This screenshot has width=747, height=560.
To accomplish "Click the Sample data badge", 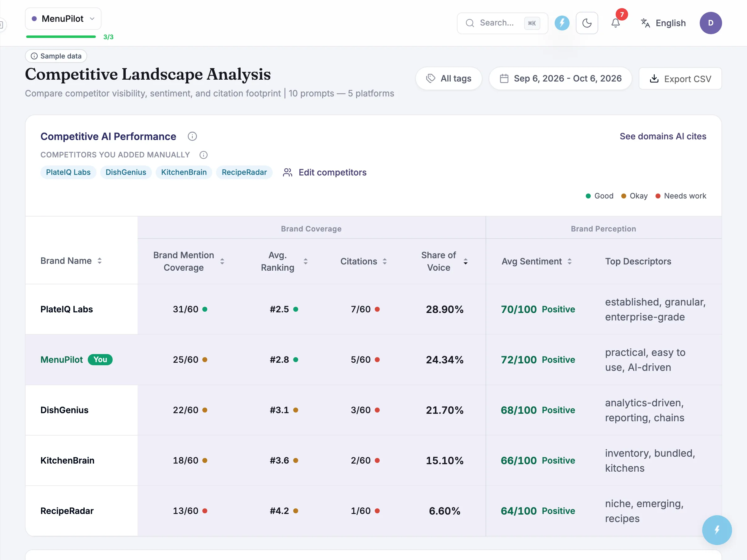I will pos(56,56).
